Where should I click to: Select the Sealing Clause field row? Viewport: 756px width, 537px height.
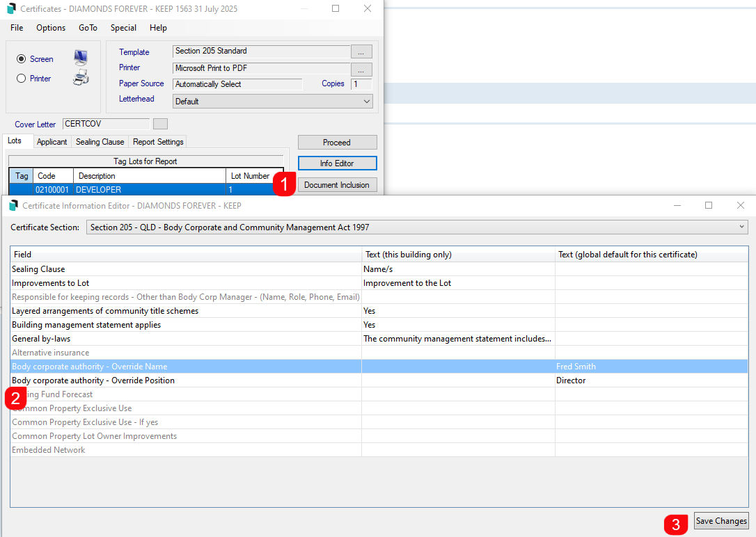[x=379, y=268]
